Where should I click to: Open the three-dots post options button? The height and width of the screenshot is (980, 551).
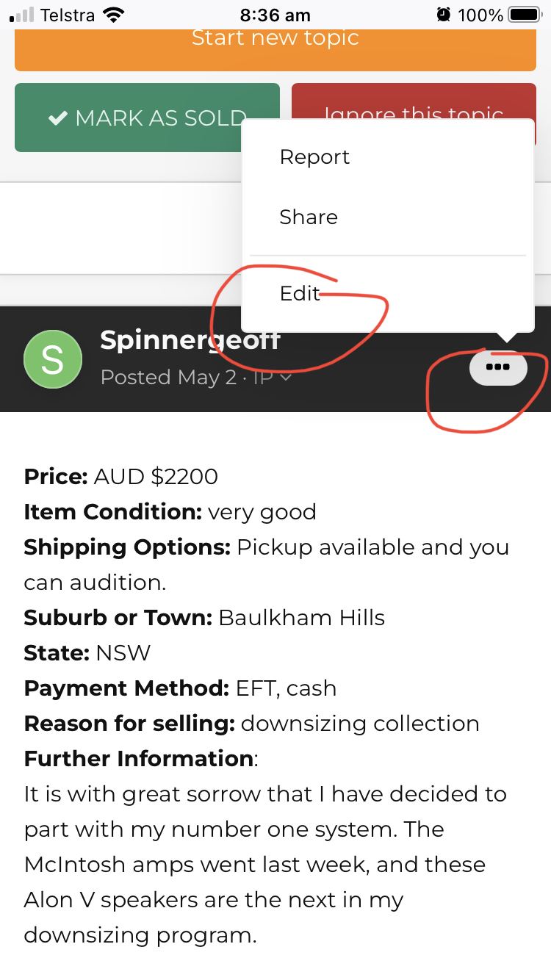pyautogui.click(x=498, y=367)
